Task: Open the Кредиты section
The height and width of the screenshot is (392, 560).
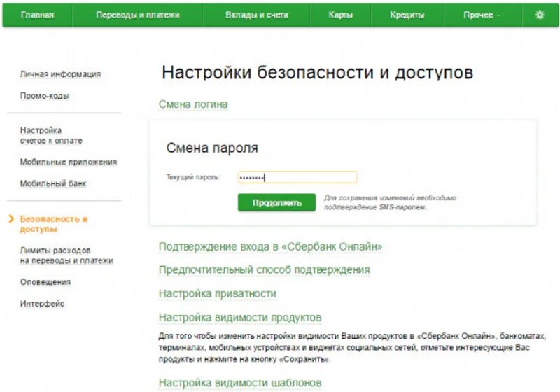Action: click(x=407, y=15)
